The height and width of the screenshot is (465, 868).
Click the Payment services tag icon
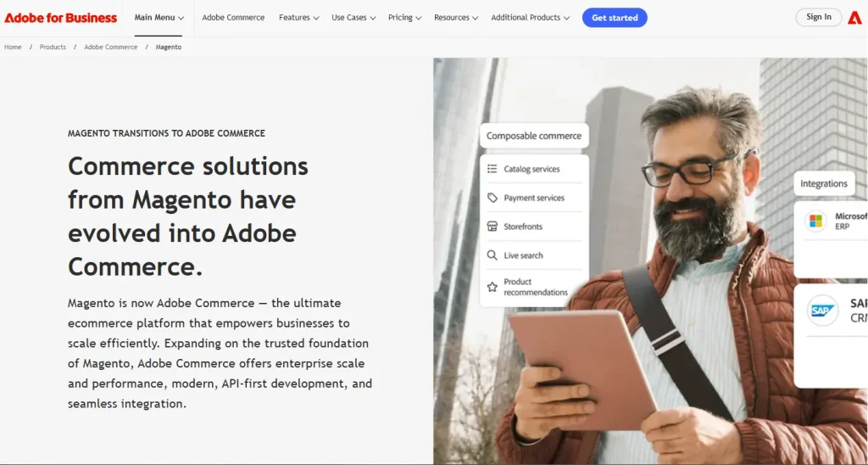point(492,198)
